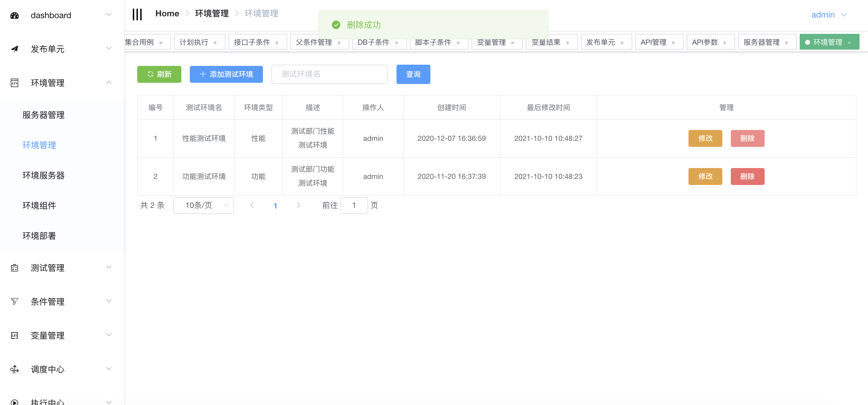Close the 集合用例 tab
The width and height of the screenshot is (868, 405).
[x=161, y=43]
